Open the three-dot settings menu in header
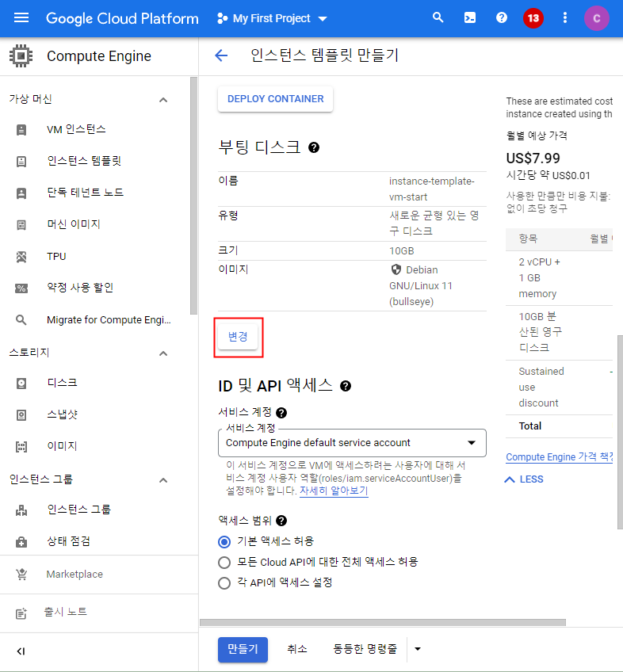 [x=565, y=18]
